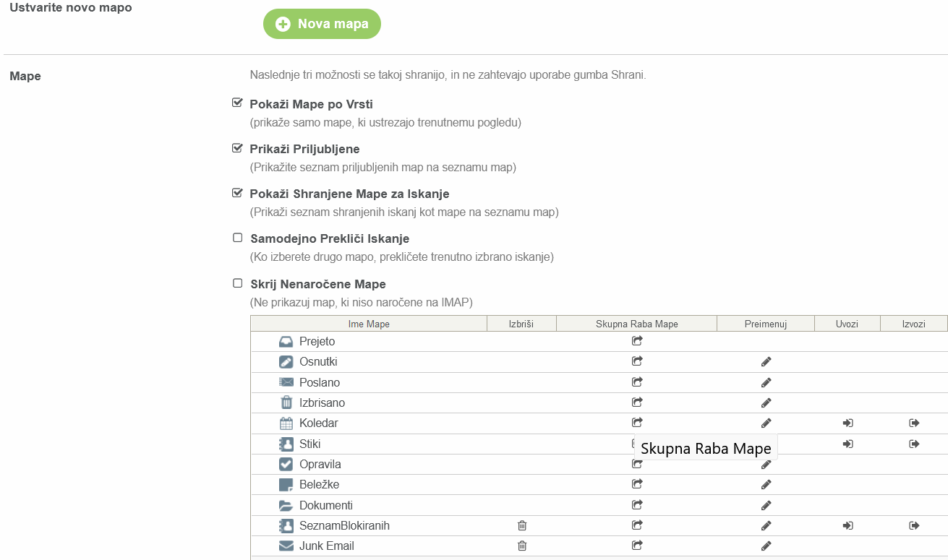Viewport: 948px width, 560px height.
Task: Export the Koledar folder
Action: (914, 423)
